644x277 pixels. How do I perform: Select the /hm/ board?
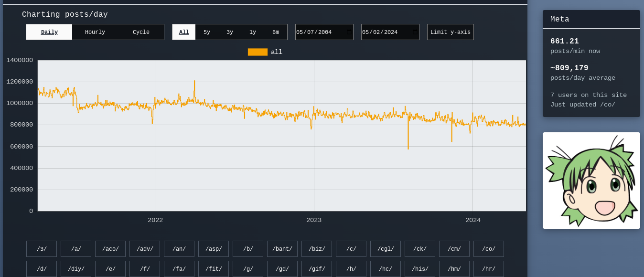pos(454,269)
